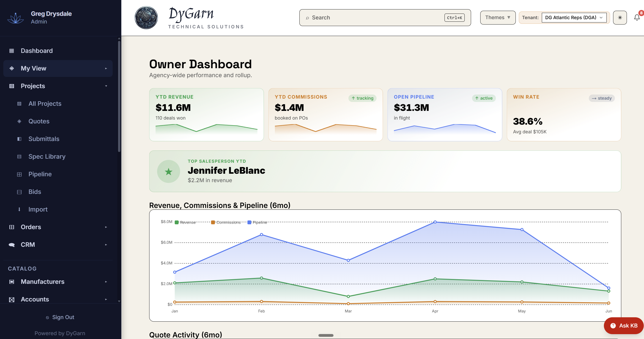Click the Win Rate card
Viewport: 644px width, 339px height.
[x=564, y=115]
